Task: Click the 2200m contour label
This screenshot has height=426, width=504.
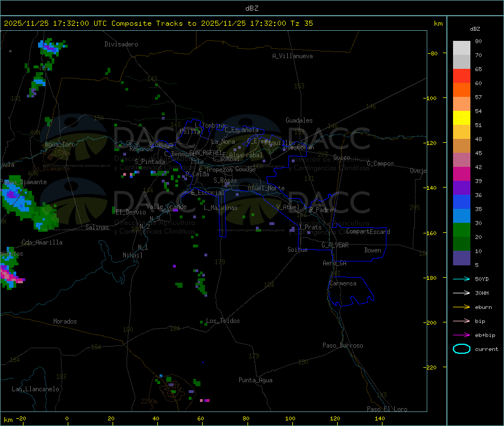Action: coord(149,401)
